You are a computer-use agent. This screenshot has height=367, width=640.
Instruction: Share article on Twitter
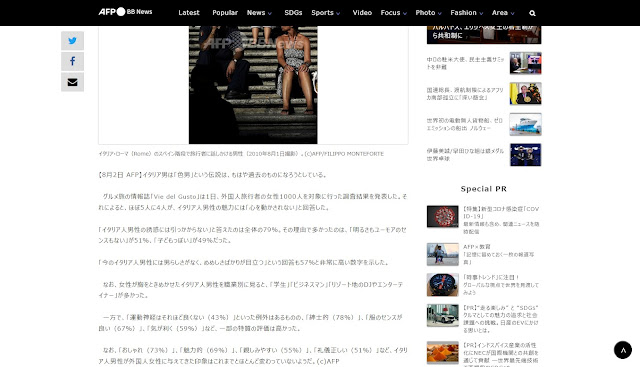(72, 41)
